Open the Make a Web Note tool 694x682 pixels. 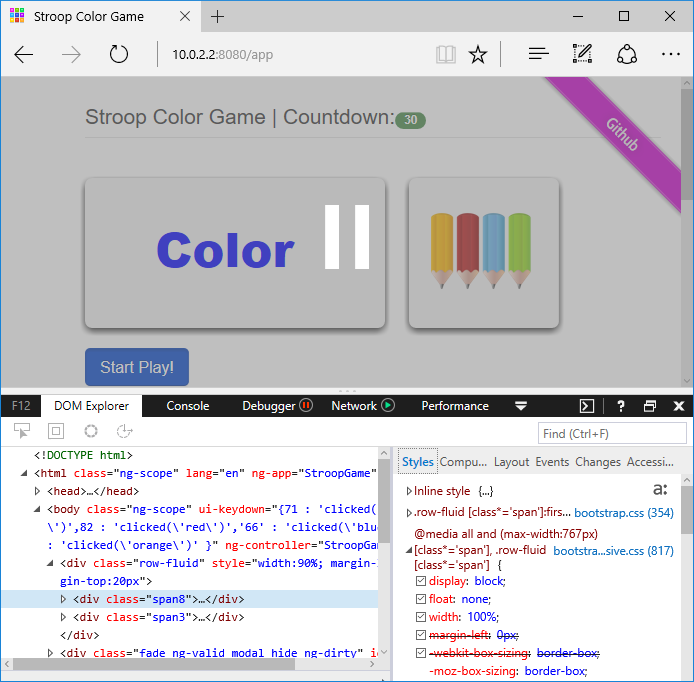pos(582,54)
